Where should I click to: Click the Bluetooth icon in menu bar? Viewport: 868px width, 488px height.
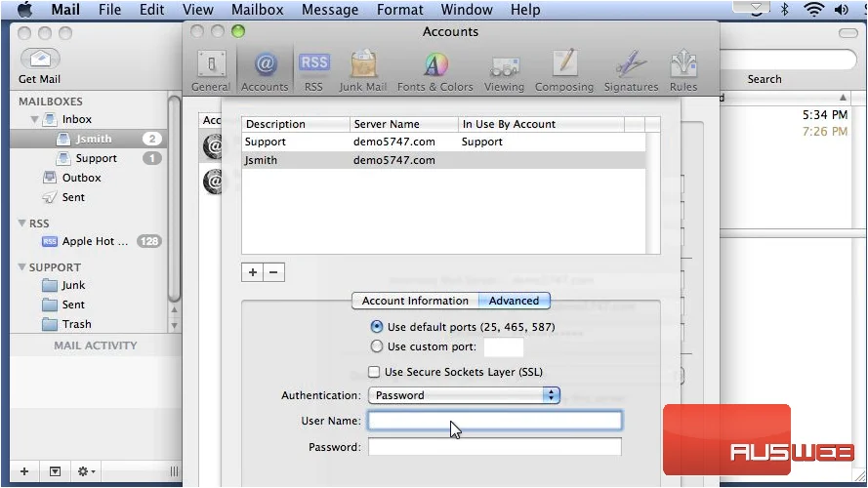[x=784, y=9]
